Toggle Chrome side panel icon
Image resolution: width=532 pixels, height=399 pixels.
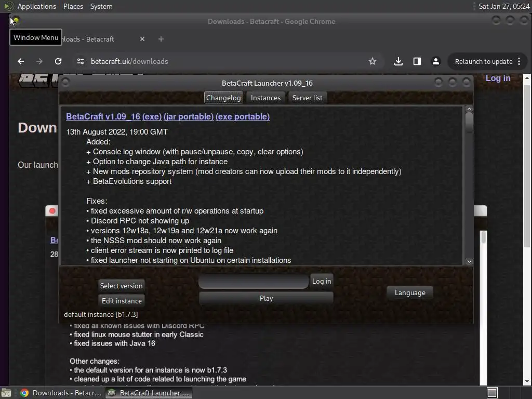pos(417,61)
